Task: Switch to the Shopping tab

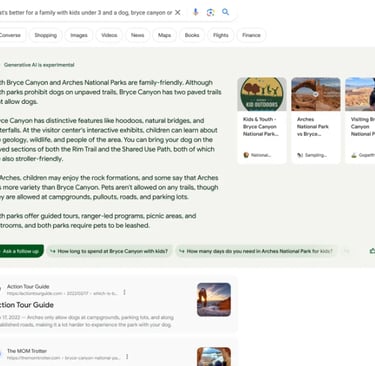Action: [x=46, y=35]
